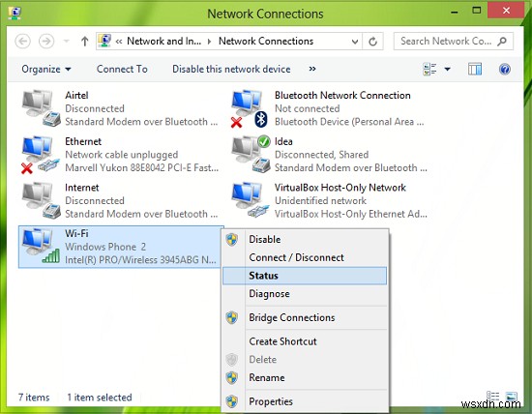This screenshot has height=414, width=532.
Task: Click the Wi-Fi connection name
Action: [x=76, y=234]
